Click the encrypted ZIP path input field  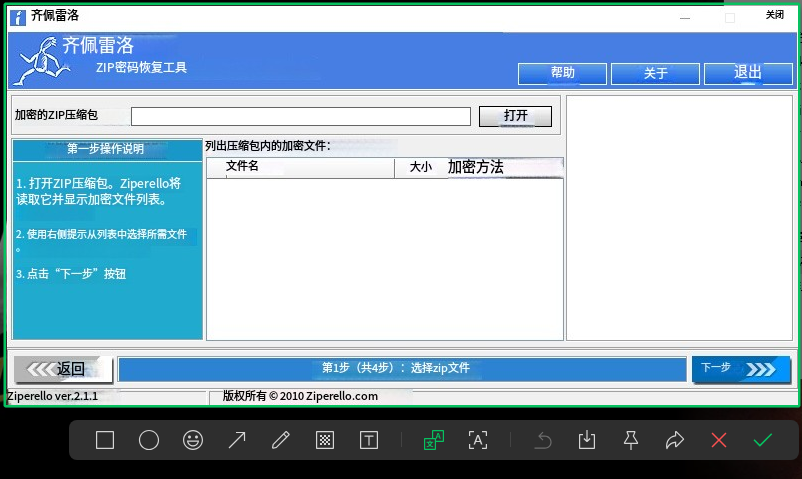click(x=300, y=116)
